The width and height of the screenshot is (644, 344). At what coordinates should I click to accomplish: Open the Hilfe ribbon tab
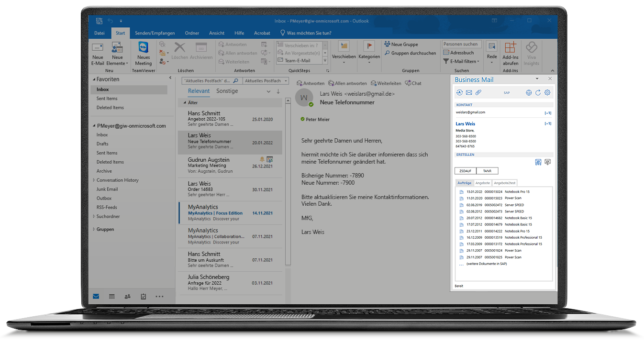(x=239, y=33)
